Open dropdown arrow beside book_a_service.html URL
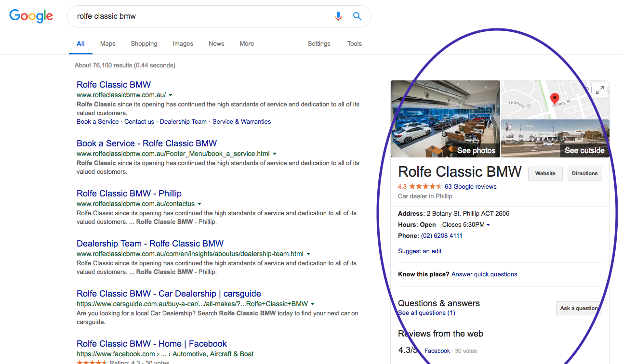This screenshot has height=364, width=623. [275, 154]
